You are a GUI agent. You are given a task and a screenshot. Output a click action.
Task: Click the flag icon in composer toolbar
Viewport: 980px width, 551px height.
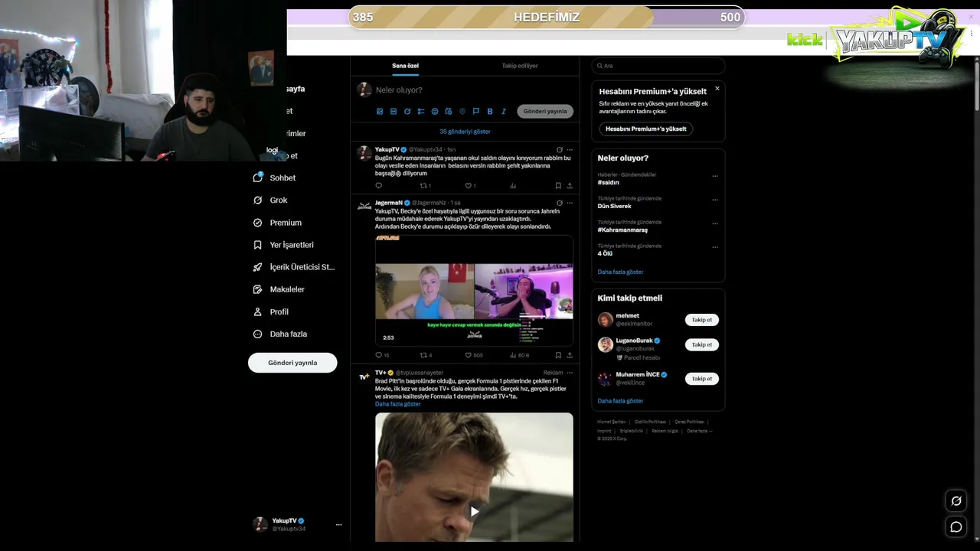(x=476, y=112)
